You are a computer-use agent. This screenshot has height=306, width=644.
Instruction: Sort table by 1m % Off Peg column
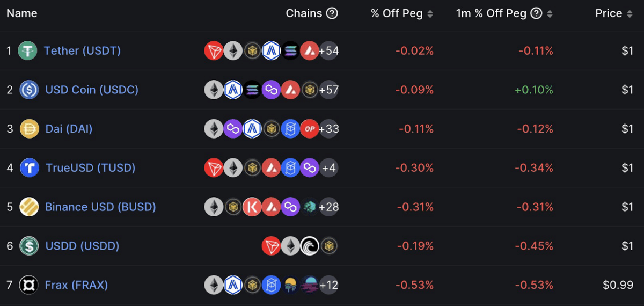550,14
